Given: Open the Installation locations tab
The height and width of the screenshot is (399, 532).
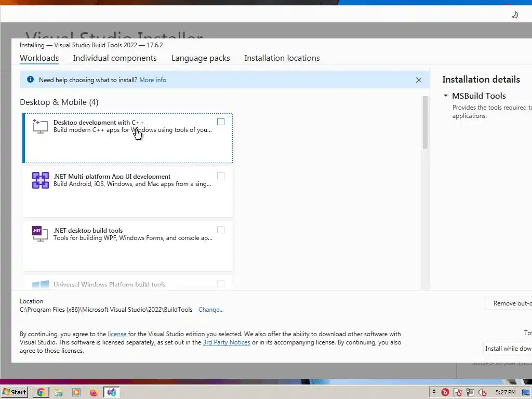Looking at the screenshot, I should coord(282,58).
